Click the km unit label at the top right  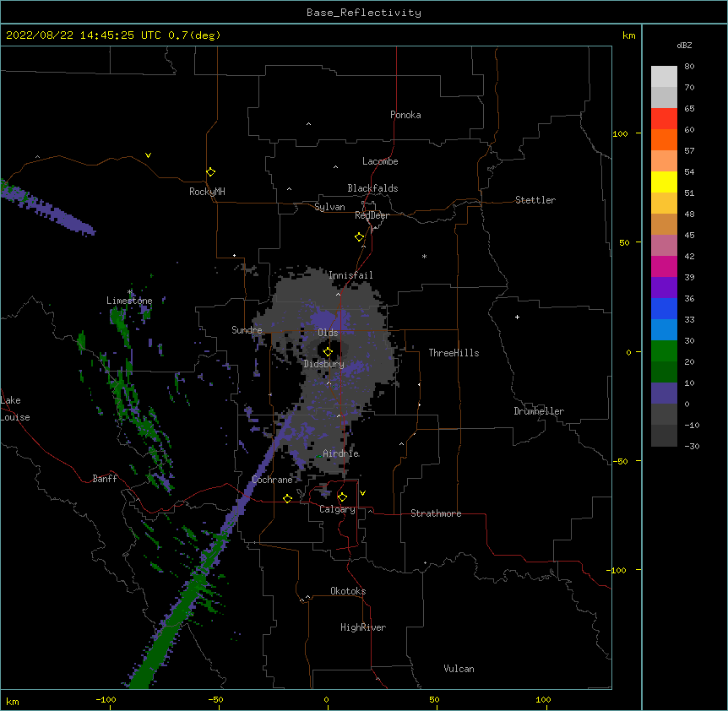pyautogui.click(x=628, y=35)
